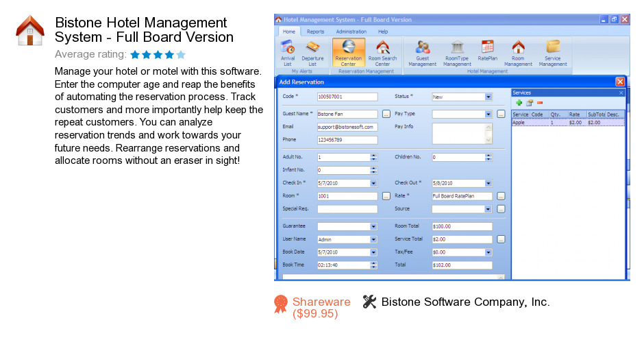Open the Help tab
Image resolution: width=644 pixels, height=338 pixels.
[383, 32]
